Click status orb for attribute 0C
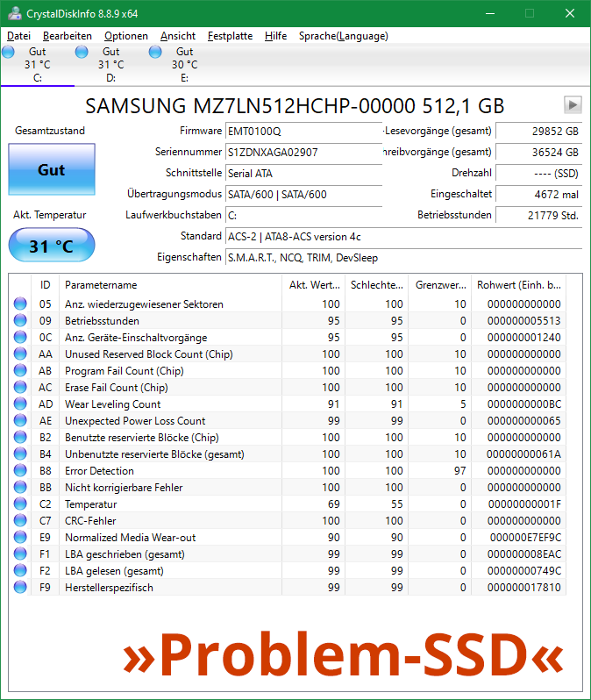Screen dimensions: 591x700 20,337
